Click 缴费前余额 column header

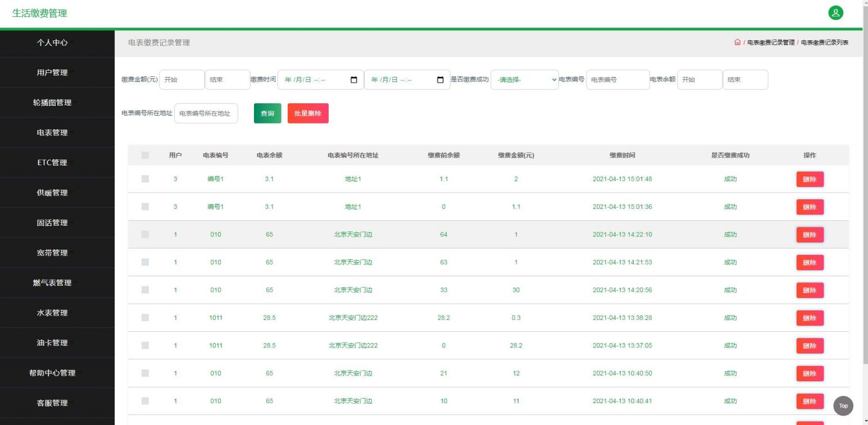coord(443,155)
